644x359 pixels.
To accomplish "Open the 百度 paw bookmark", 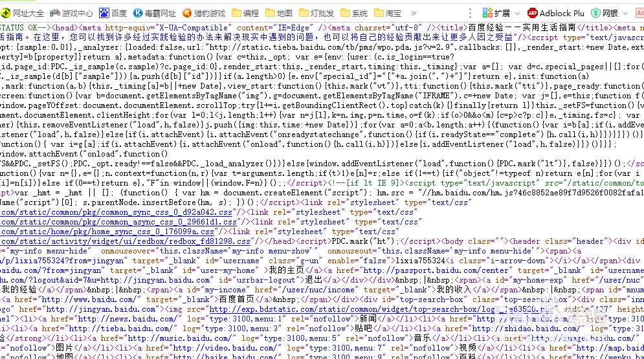I will click(113, 13).
